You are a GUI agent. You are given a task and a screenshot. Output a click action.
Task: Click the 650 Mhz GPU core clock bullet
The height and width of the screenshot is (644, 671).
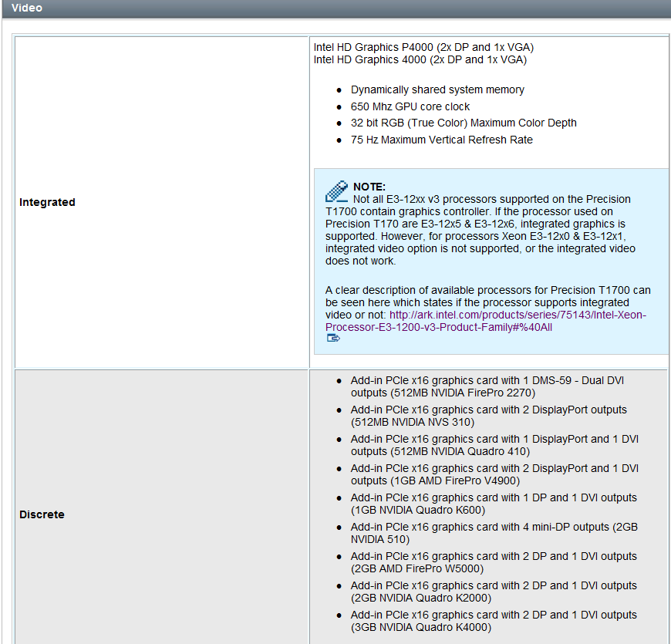pyautogui.click(x=410, y=106)
